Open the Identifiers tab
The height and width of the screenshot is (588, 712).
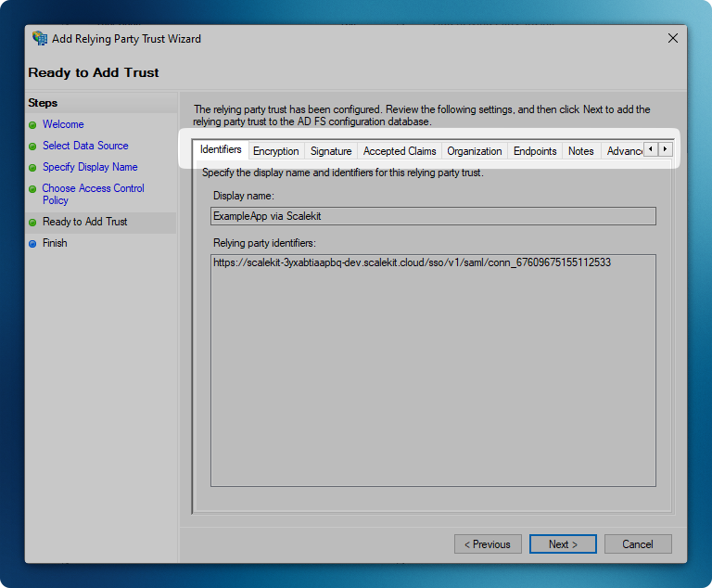coord(221,150)
